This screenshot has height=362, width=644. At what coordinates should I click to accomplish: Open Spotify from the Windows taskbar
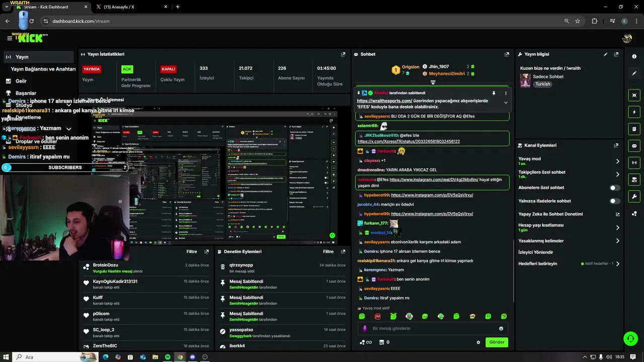pos(168,357)
